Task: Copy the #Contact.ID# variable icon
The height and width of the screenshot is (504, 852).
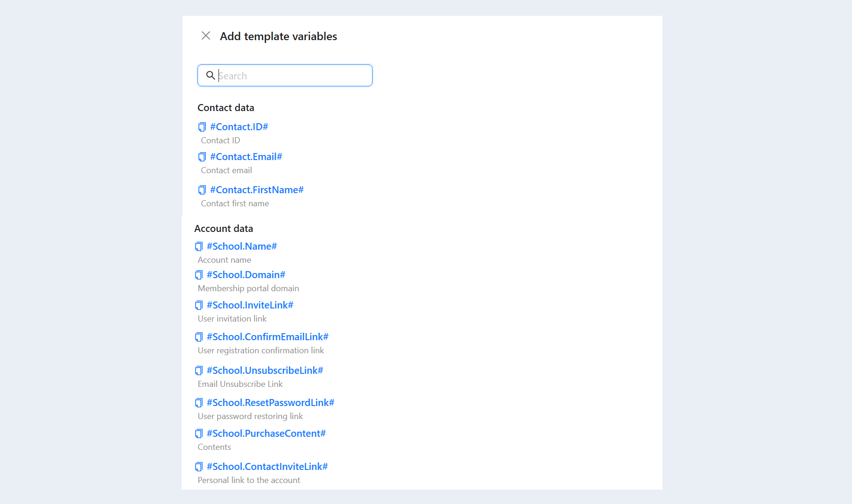Action: pos(202,127)
